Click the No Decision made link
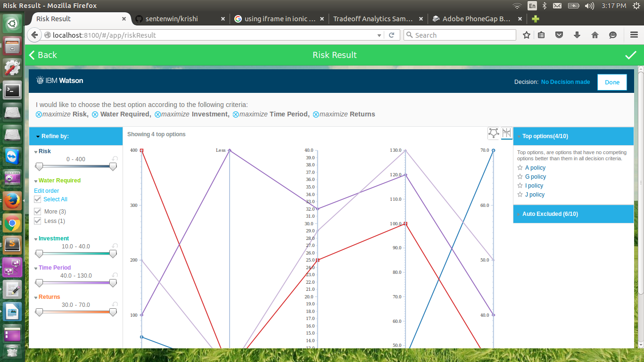The width and height of the screenshot is (644, 362). (565, 82)
